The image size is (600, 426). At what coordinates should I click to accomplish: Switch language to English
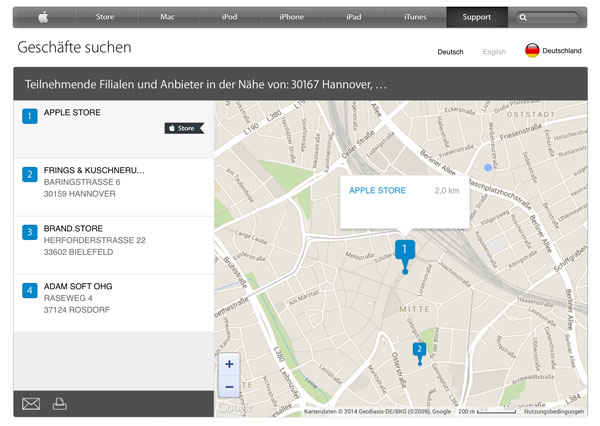(x=494, y=52)
